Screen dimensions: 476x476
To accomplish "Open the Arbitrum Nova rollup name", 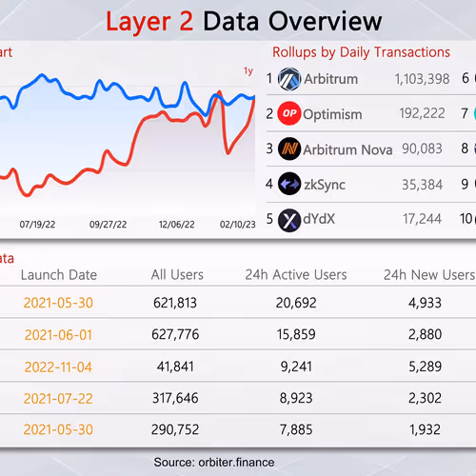I will pos(347,149).
